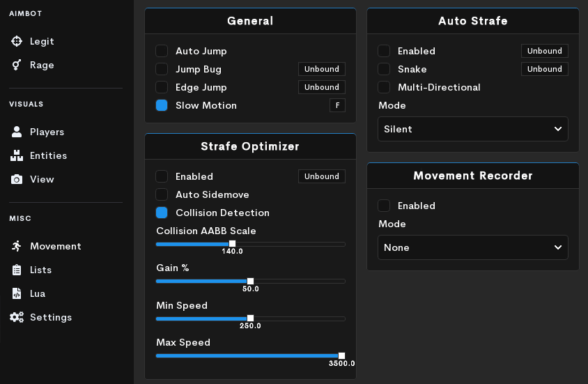Check the Multi-Directional option

click(x=384, y=87)
